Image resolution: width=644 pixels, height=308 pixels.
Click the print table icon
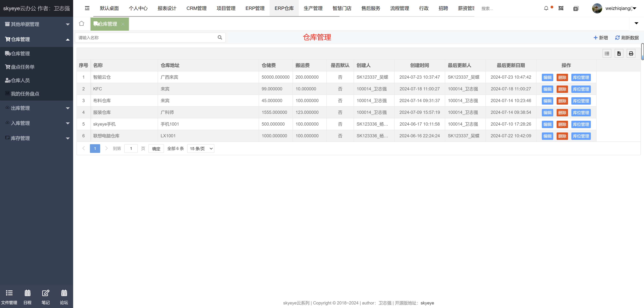pyautogui.click(x=631, y=53)
